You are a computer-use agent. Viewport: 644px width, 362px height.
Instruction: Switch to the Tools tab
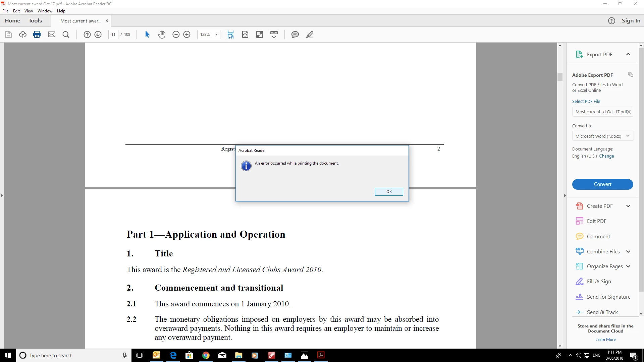pyautogui.click(x=35, y=21)
